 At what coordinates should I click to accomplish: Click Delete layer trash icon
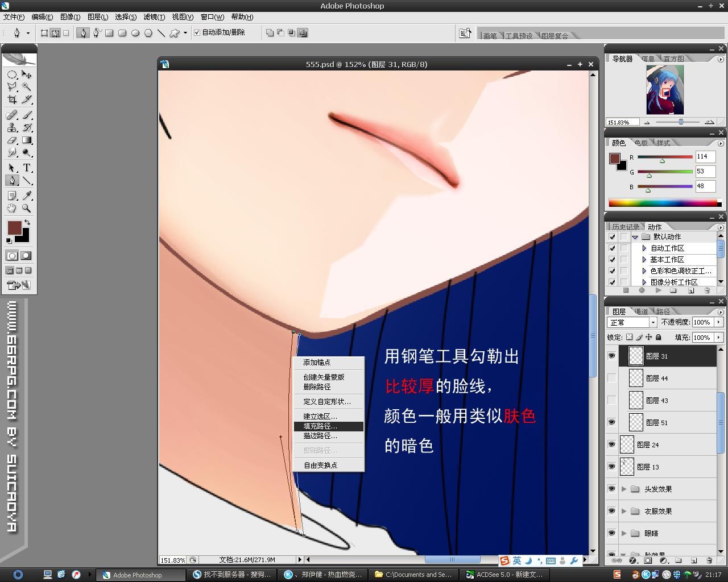[709, 560]
